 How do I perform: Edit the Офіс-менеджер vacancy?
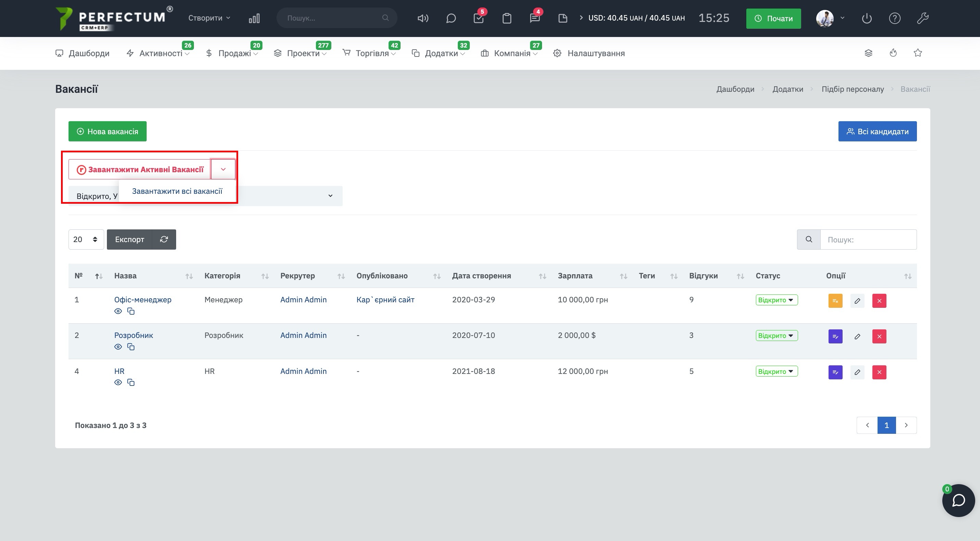point(857,301)
